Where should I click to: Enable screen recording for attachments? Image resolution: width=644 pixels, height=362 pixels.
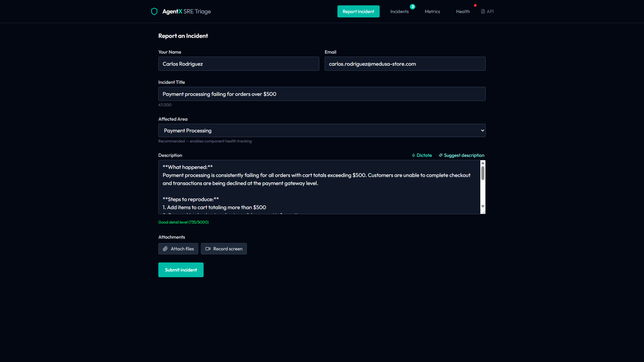pyautogui.click(x=224, y=249)
